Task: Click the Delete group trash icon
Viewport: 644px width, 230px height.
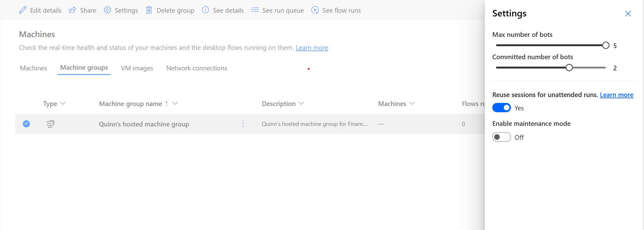Action: coord(149,10)
